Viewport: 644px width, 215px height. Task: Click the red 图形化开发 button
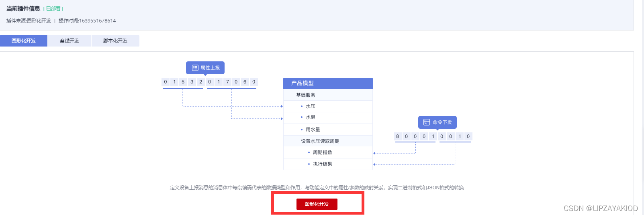[x=317, y=204]
